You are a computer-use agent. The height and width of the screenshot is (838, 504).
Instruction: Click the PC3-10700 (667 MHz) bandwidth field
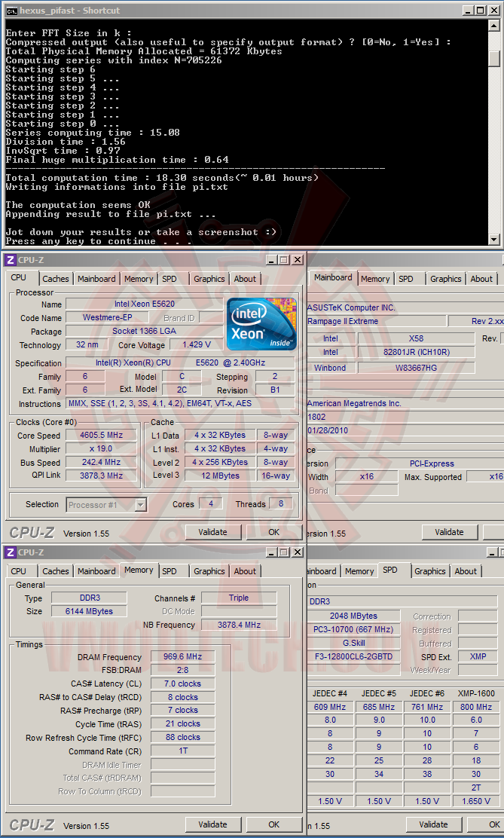coord(354,629)
